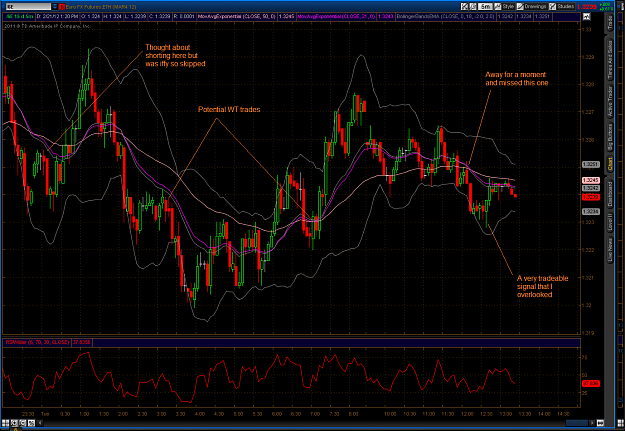Click the horizontal scrollbar thumb at bottom
Screen dimensions: 625x431
576,423
